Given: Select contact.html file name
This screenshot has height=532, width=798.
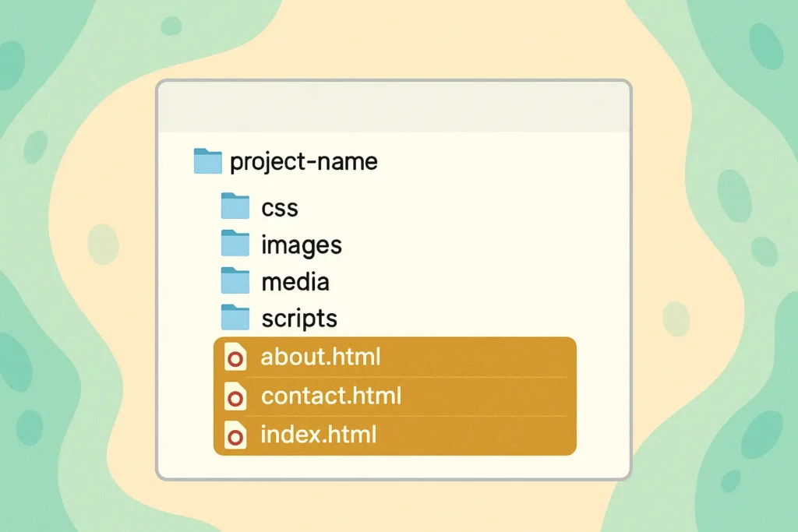Looking at the screenshot, I should 331,396.
